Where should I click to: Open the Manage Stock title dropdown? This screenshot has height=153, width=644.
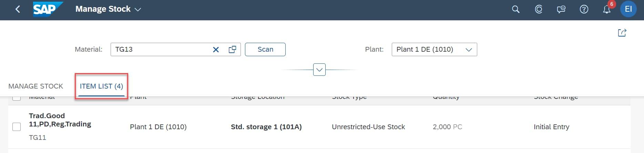click(x=138, y=10)
